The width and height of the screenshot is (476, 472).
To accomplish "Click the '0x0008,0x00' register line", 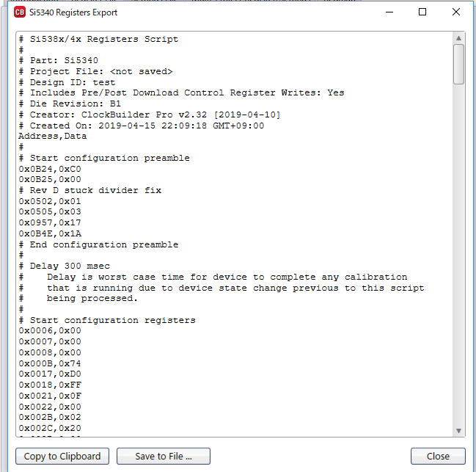I will click(50, 352).
